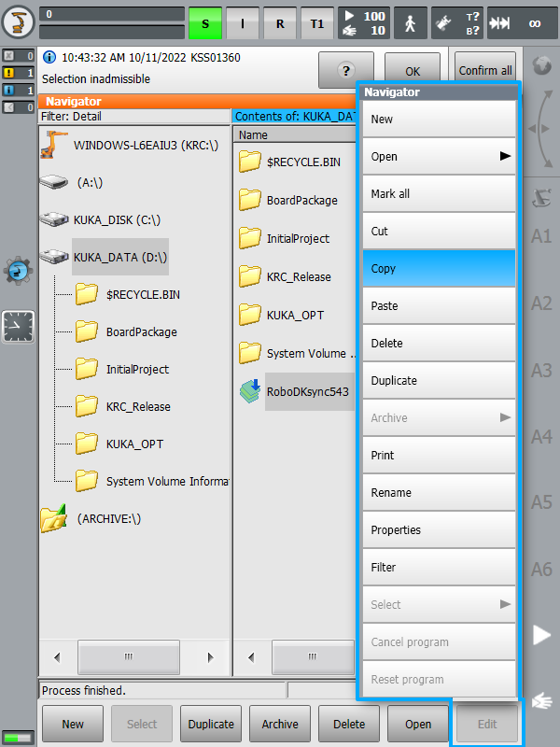
Task: Choose Copy from menu
Action: [439, 269]
